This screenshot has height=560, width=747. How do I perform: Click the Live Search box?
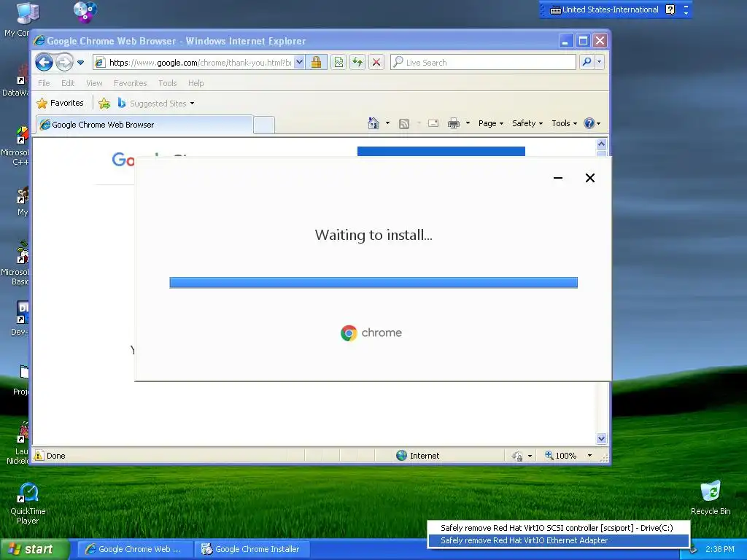click(x=483, y=63)
